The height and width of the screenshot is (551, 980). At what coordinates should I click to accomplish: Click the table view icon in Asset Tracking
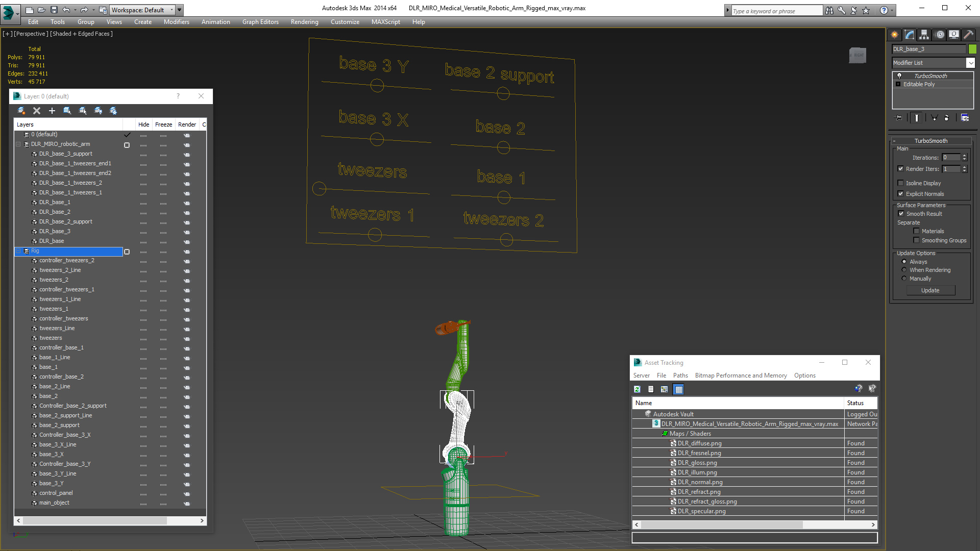[678, 389]
